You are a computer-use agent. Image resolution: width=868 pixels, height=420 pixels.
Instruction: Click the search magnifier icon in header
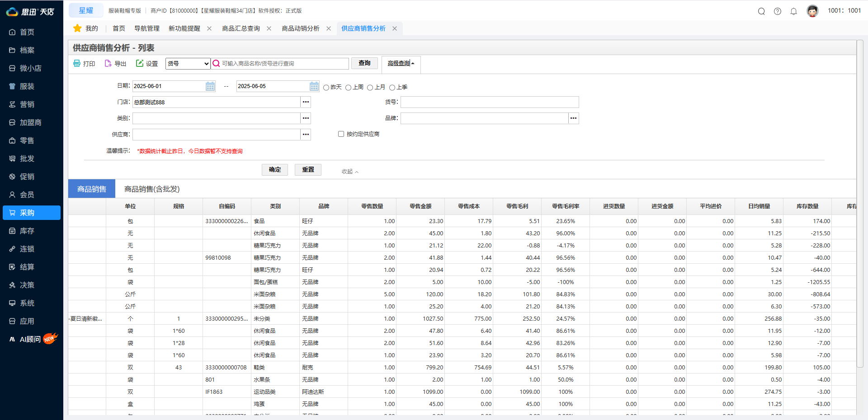point(761,11)
